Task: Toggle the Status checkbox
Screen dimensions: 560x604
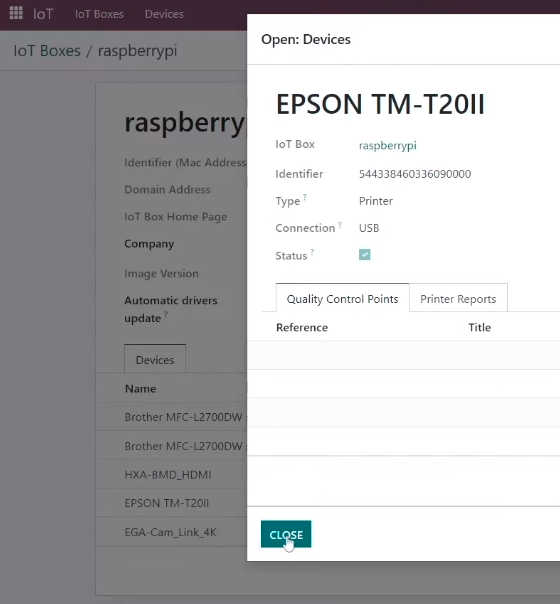Action: (364, 255)
